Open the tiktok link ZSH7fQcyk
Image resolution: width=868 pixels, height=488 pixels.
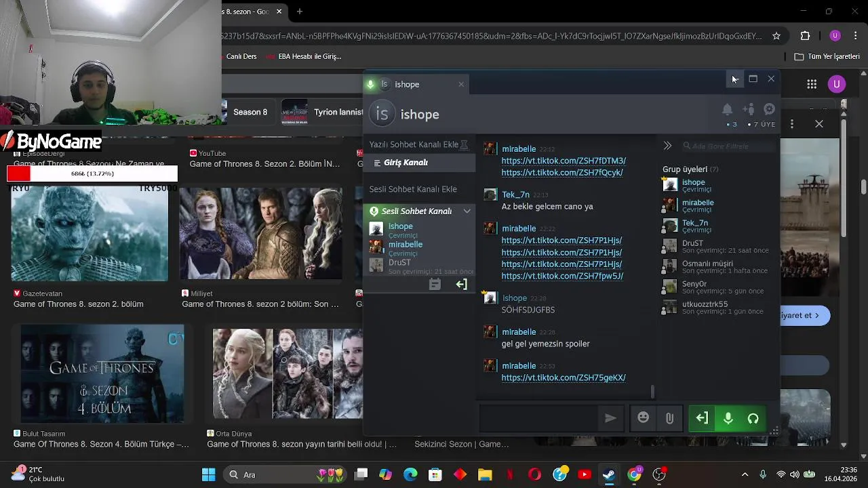562,173
